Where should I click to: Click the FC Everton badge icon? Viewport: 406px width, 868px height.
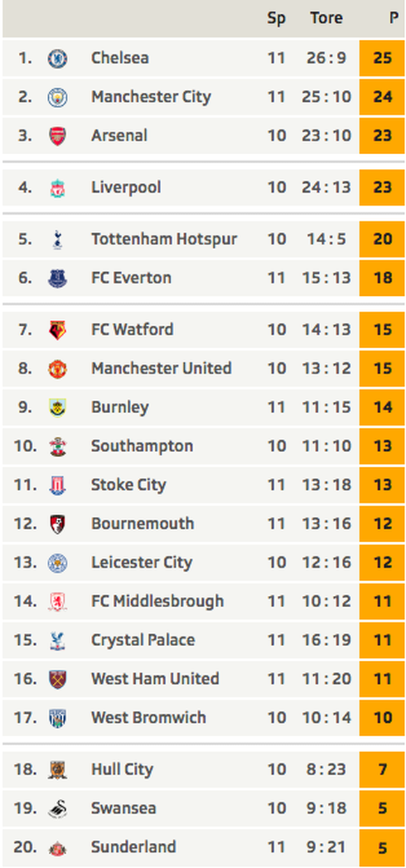coord(57,278)
